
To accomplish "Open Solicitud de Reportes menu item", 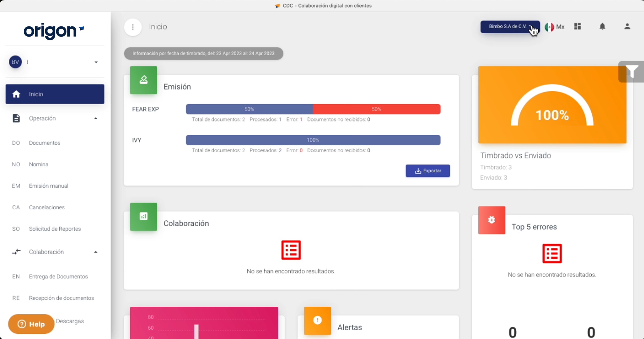I will tap(55, 229).
